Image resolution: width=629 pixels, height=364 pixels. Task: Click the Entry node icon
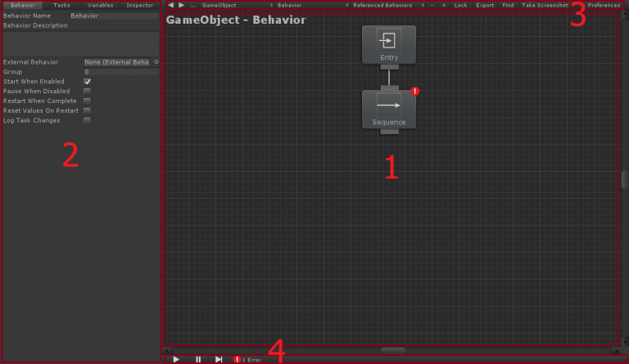(x=388, y=41)
